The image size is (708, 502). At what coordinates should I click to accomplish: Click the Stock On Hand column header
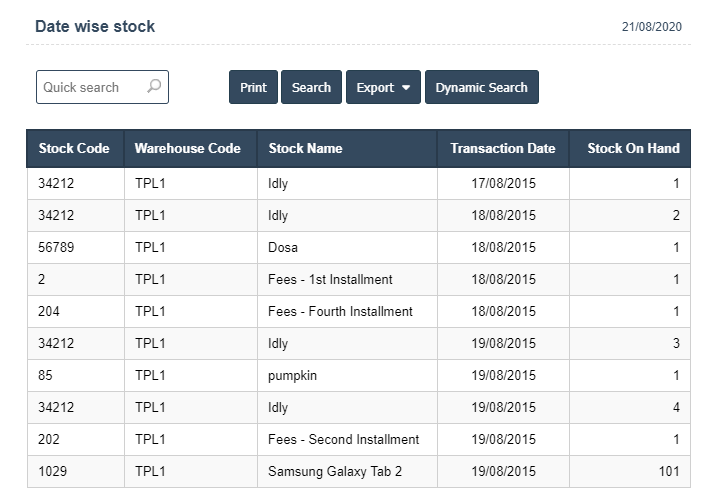click(x=633, y=148)
